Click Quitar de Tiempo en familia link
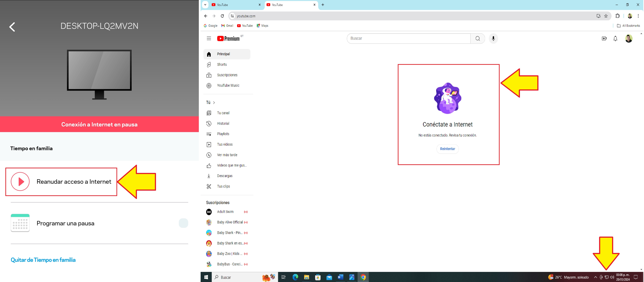The image size is (644, 282). [x=43, y=260]
